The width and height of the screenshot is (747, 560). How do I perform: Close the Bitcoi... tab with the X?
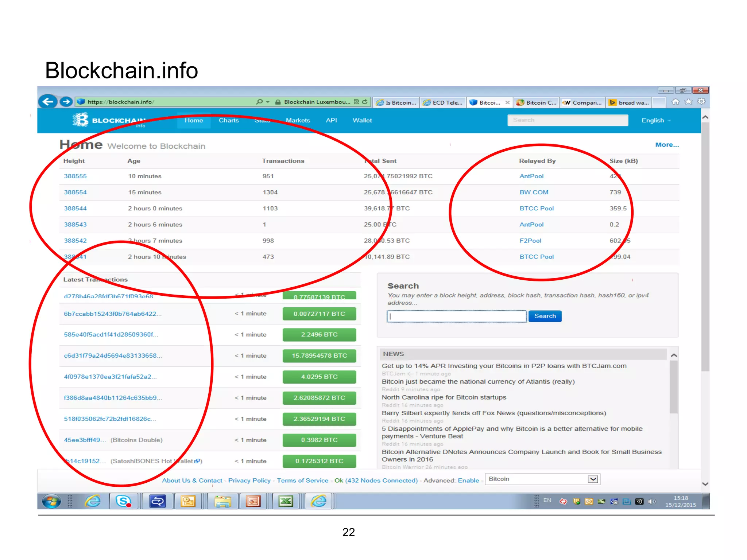click(x=507, y=102)
